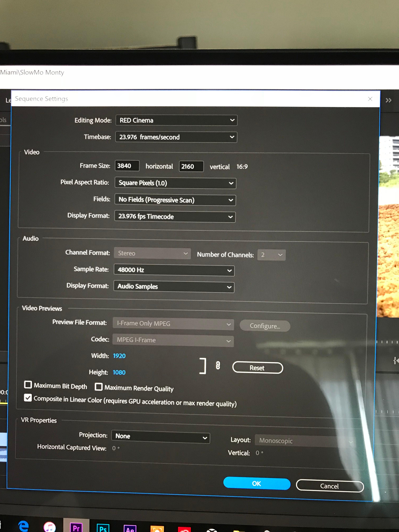Open After Effects from the taskbar
Viewport: 399px width, 532px height.
coord(130,529)
